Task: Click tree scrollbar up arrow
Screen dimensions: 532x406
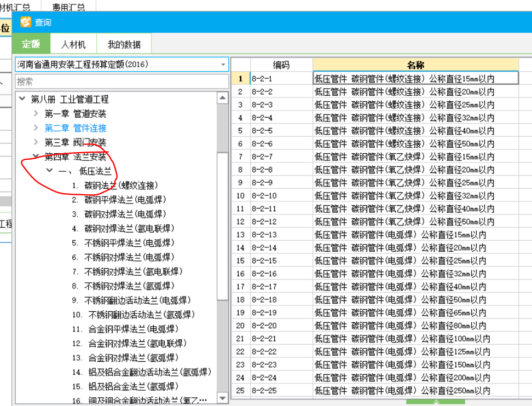Action: click(223, 98)
